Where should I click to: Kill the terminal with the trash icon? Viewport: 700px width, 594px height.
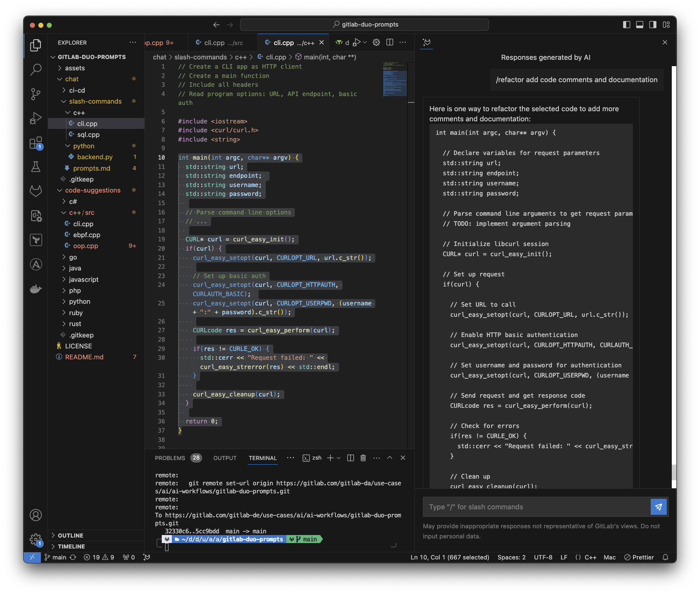click(x=363, y=458)
